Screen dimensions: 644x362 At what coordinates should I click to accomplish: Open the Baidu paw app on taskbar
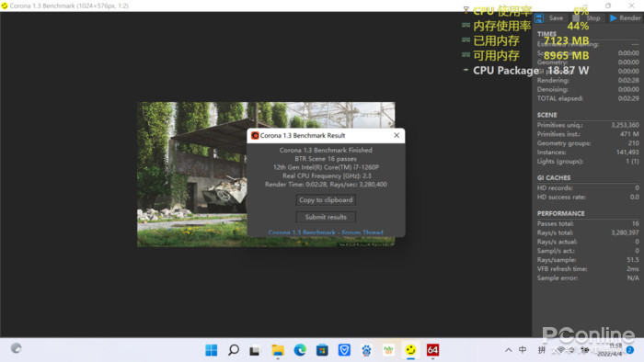click(366, 350)
